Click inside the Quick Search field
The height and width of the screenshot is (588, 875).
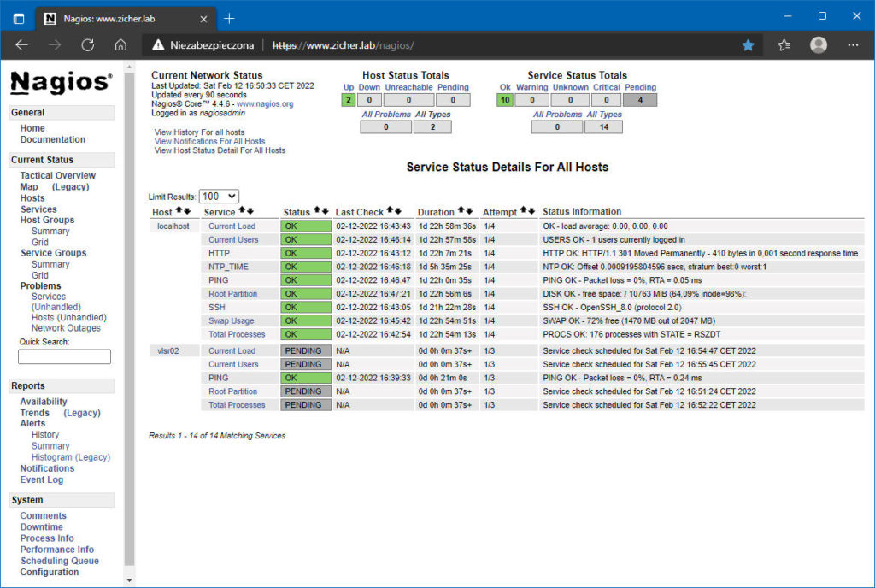pyautogui.click(x=64, y=356)
